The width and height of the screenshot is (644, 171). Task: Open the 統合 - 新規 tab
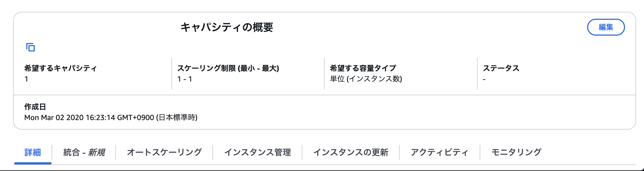tap(84, 152)
